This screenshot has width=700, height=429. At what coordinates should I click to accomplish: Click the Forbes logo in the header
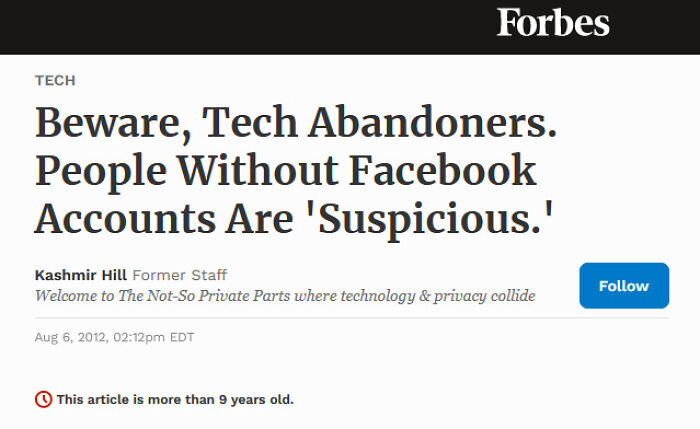point(553,23)
